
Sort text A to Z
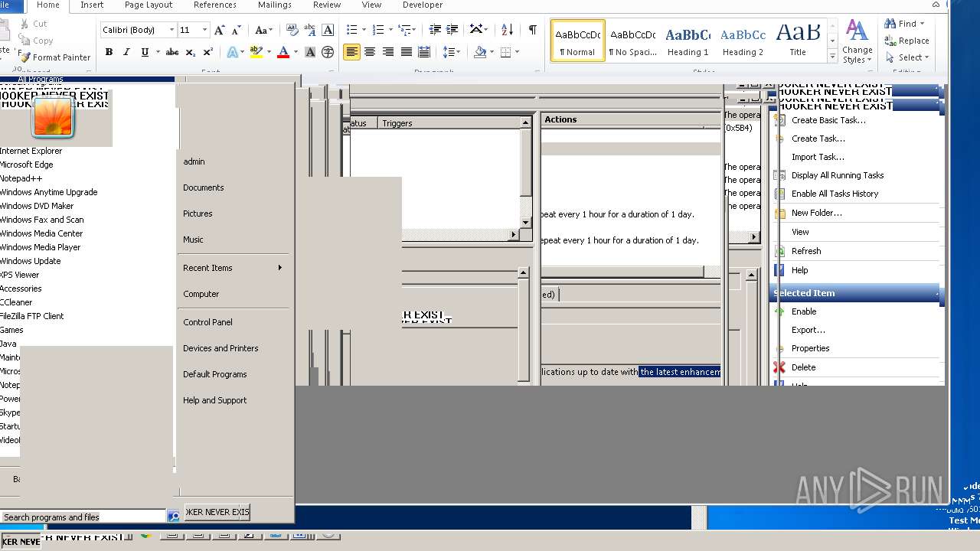[x=507, y=30]
